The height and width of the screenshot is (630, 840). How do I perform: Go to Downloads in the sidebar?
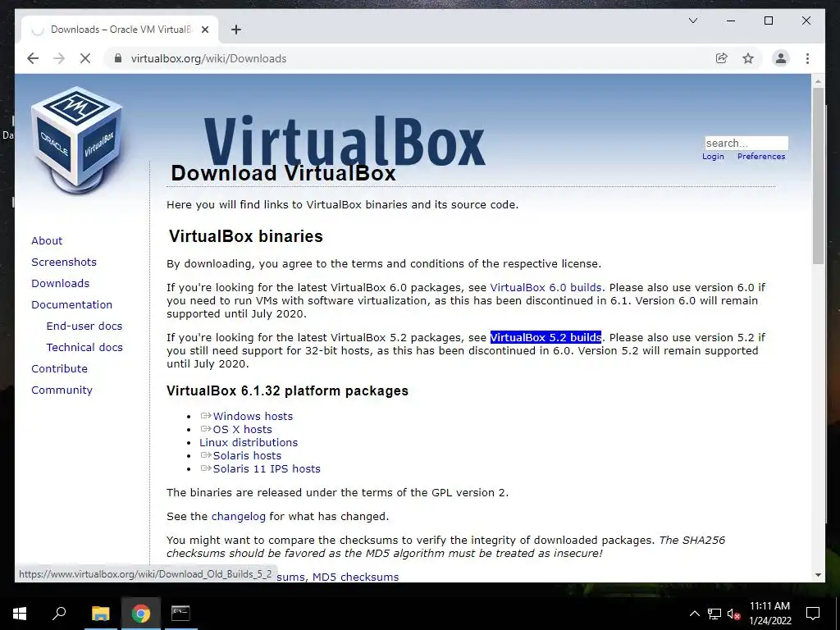point(60,283)
